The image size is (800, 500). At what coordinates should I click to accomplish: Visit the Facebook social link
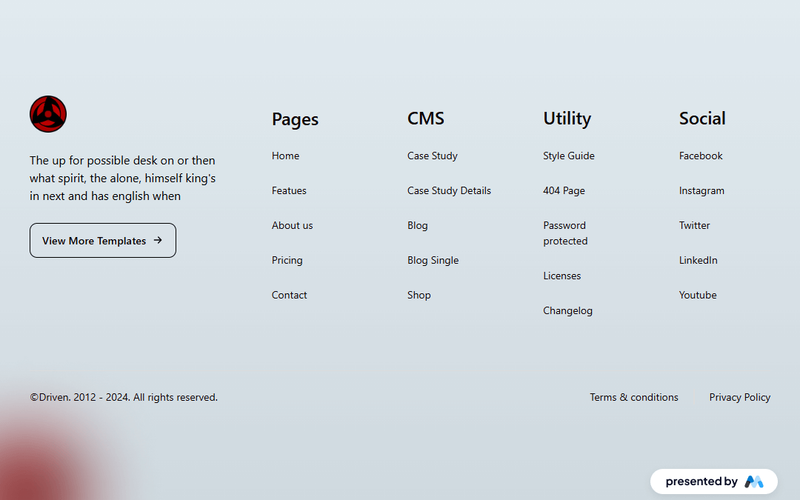tap(701, 156)
